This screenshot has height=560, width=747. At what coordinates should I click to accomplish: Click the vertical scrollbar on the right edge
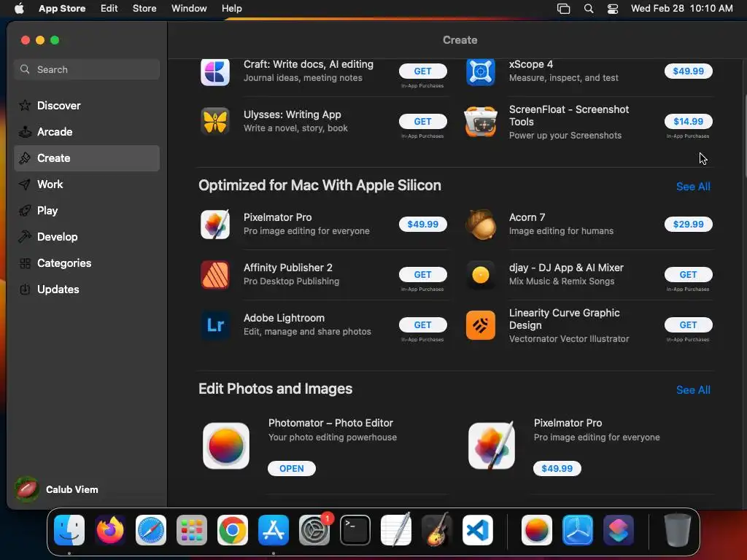pyautogui.click(x=745, y=136)
